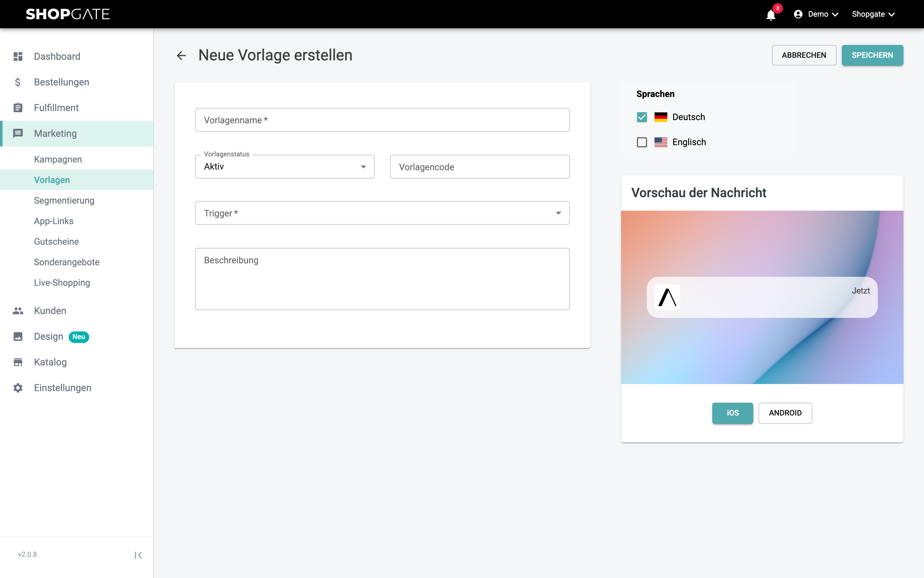Switch preview to iOS
This screenshot has height=578, width=924.
click(x=732, y=413)
